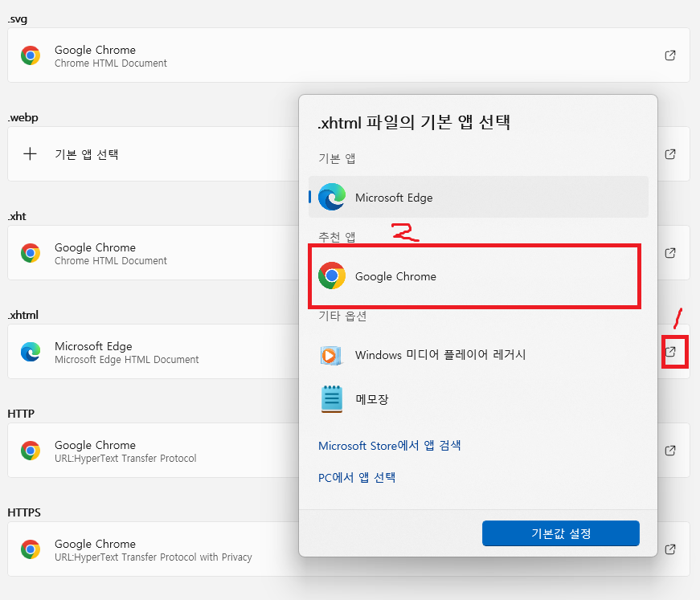Screen dimensions: 700x600
Task: Click the 메모장 notepad icon
Action: click(x=332, y=399)
